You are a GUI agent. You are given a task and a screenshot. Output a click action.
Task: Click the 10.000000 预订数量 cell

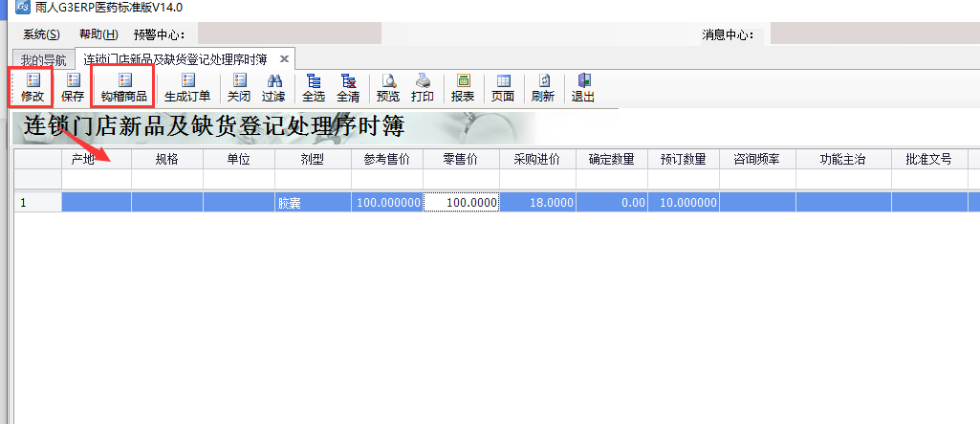(684, 203)
